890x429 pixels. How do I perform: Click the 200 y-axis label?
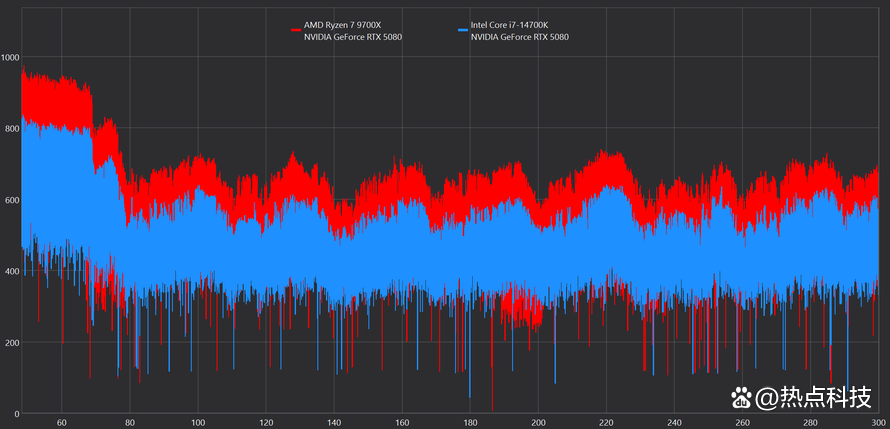click(x=10, y=342)
